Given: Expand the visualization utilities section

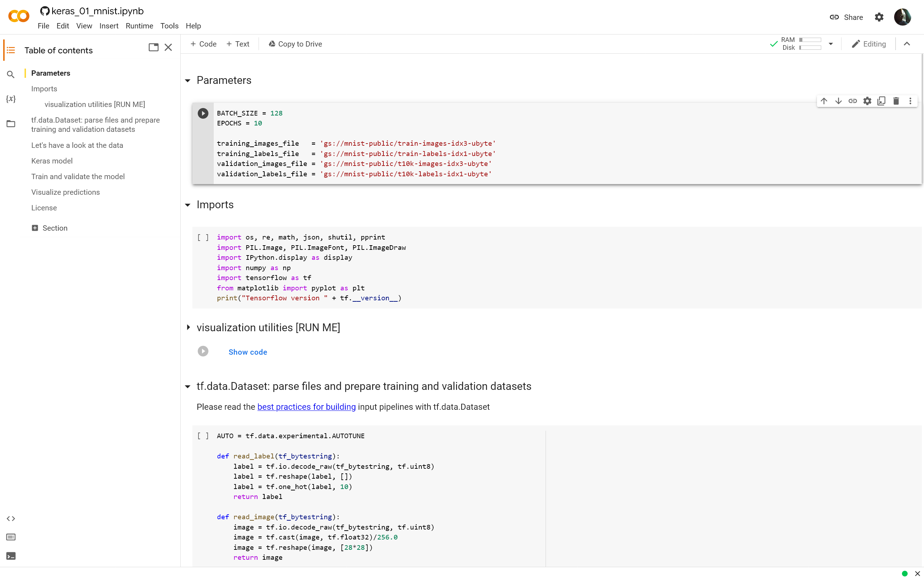Looking at the screenshot, I should [188, 327].
